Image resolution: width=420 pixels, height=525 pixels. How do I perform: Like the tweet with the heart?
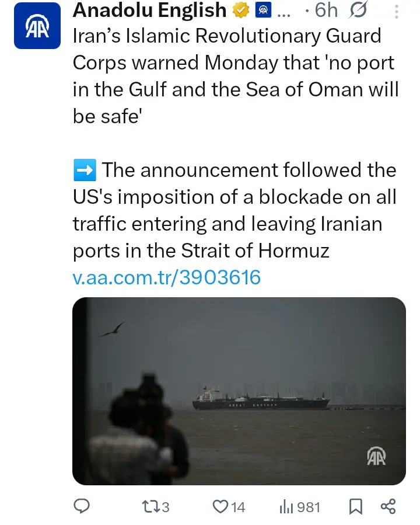tap(220, 506)
